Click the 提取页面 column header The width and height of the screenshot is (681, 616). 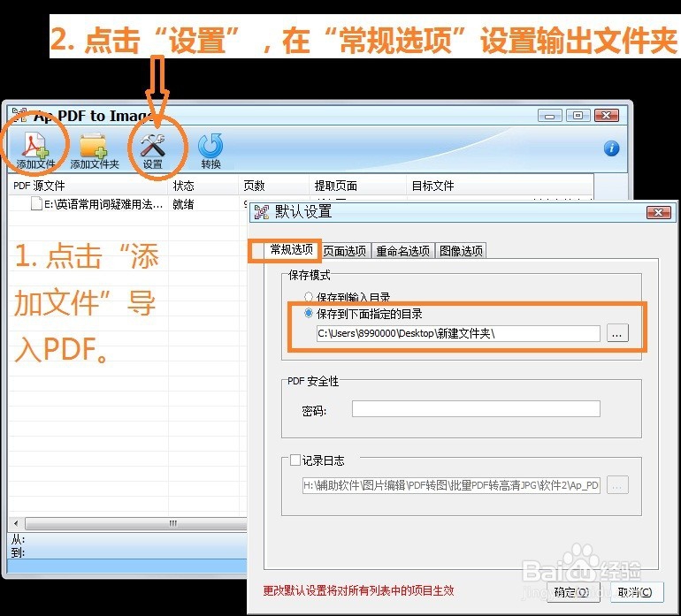tap(357, 186)
